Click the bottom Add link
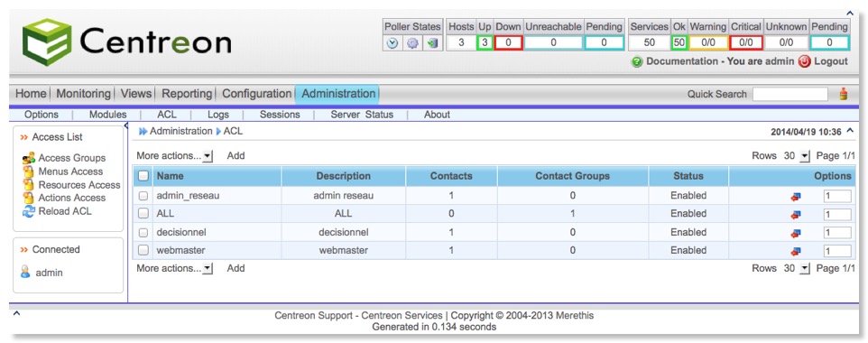 click(x=235, y=269)
